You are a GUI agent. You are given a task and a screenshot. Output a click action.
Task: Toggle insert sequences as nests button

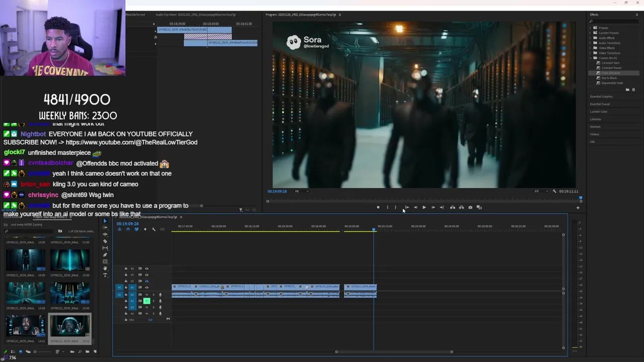coord(119,229)
